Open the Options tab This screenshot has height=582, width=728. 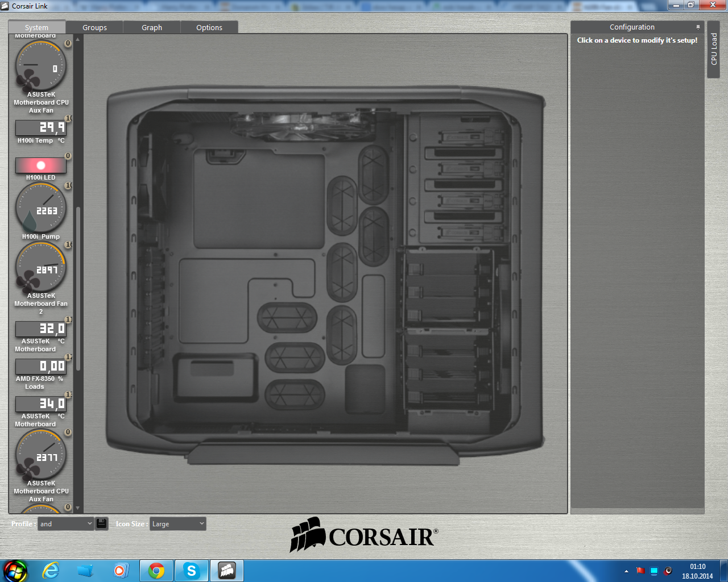209,27
